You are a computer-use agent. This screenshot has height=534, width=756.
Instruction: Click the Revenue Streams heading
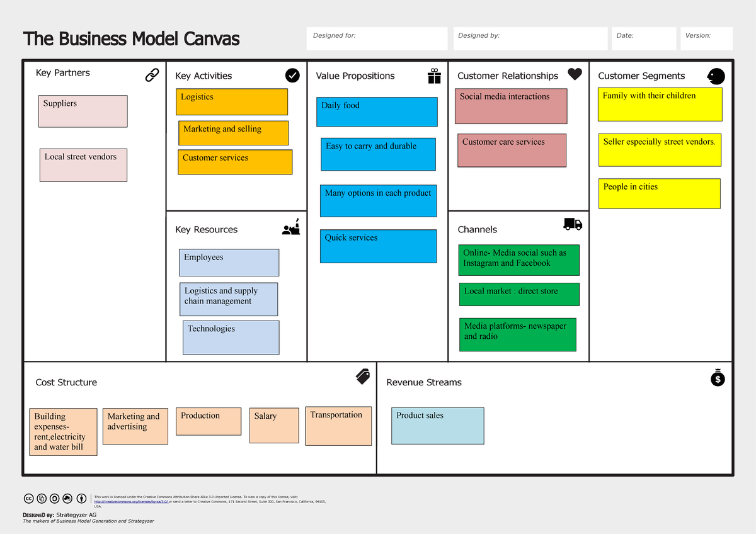(x=424, y=382)
